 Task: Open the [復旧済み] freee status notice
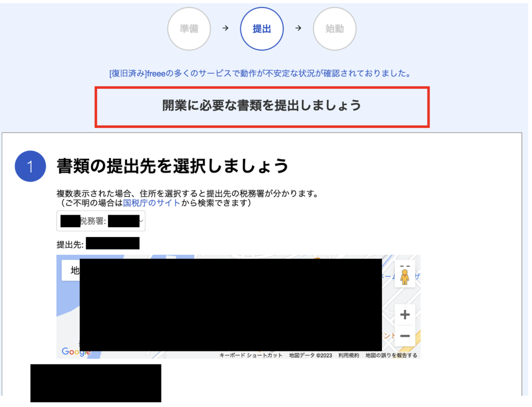(260, 73)
